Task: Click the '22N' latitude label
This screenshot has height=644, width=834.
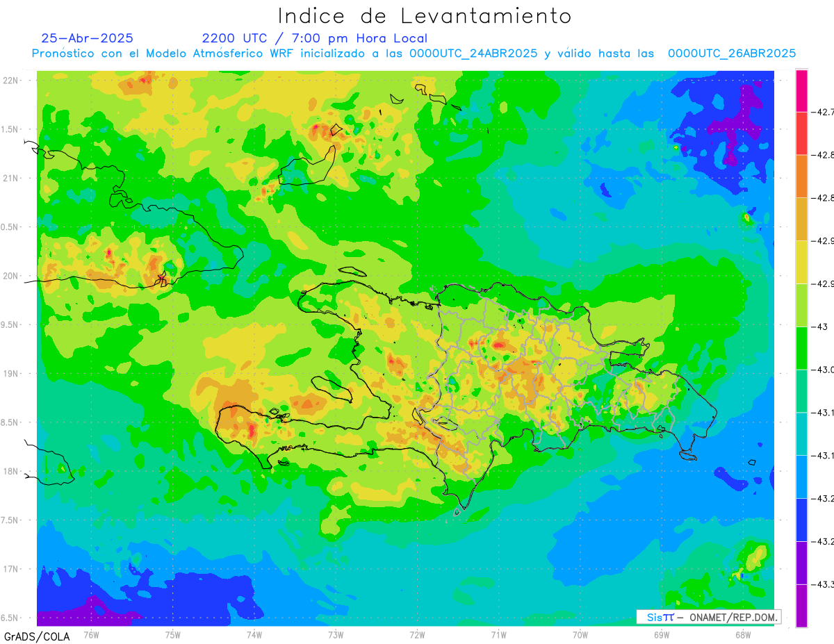Action: click(10, 80)
